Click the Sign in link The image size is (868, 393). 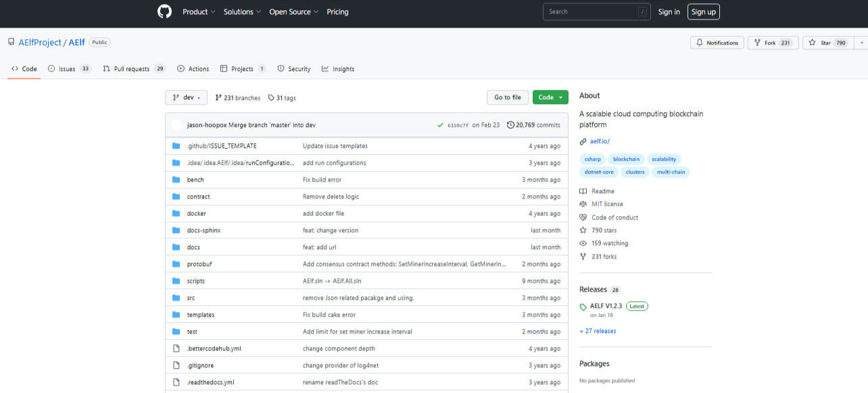click(669, 11)
